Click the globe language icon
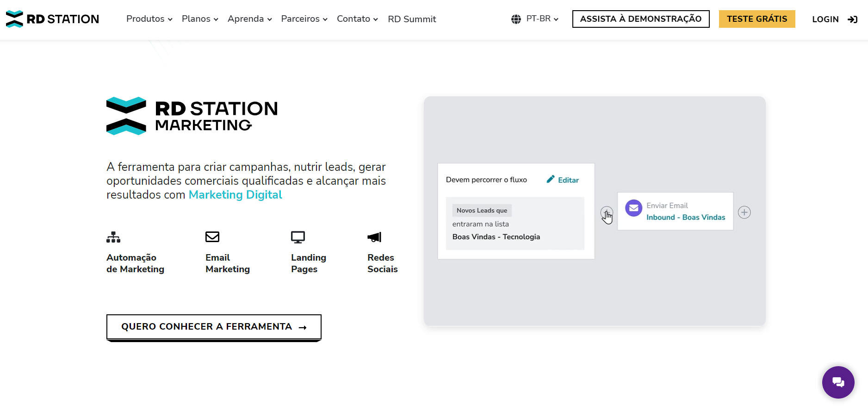 click(516, 19)
